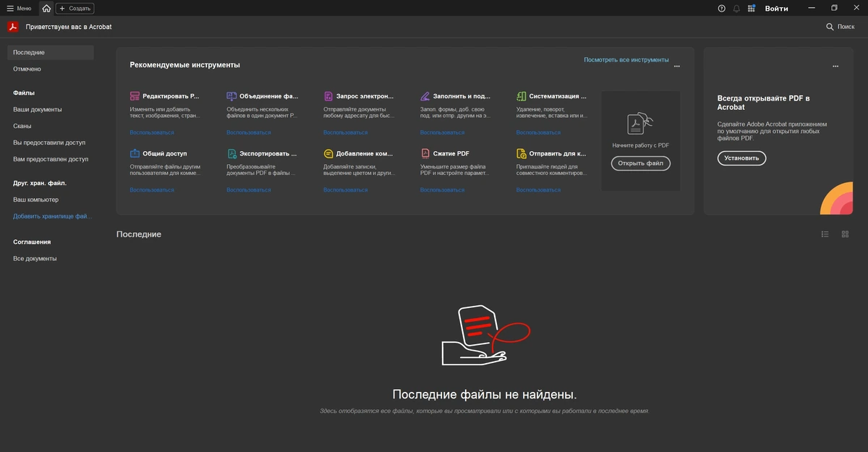
Task: Click Воспользоваться under Объединение файлов
Action: [x=249, y=132]
